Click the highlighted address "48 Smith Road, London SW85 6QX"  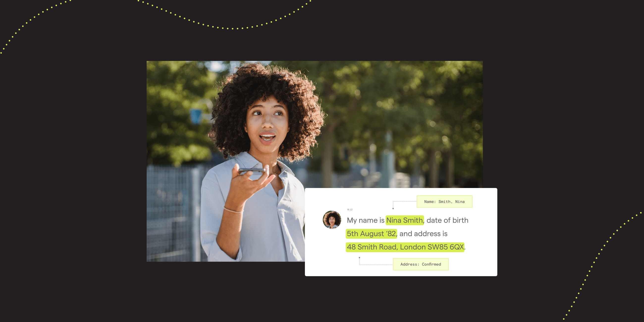pos(405,247)
